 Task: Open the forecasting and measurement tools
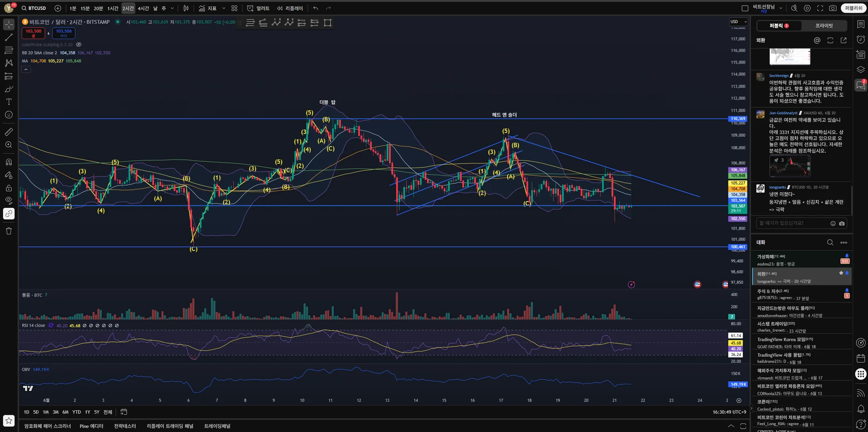pos(9,76)
